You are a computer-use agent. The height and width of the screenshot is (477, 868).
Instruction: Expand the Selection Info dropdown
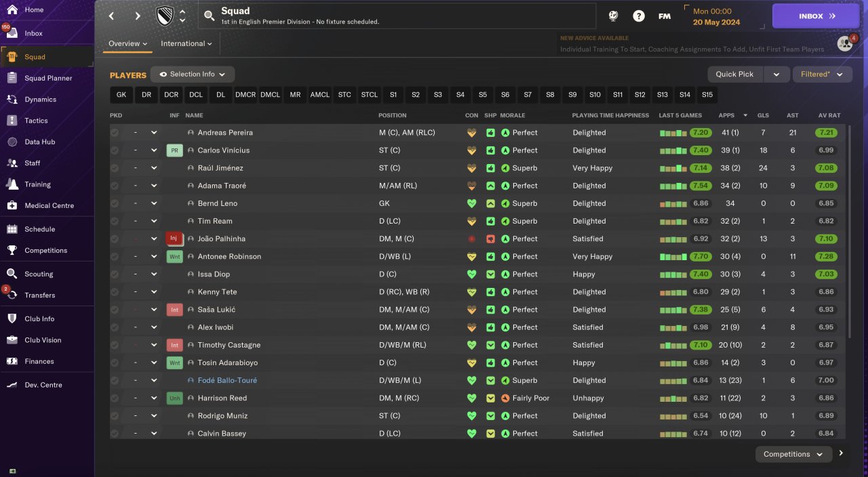[193, 75]
